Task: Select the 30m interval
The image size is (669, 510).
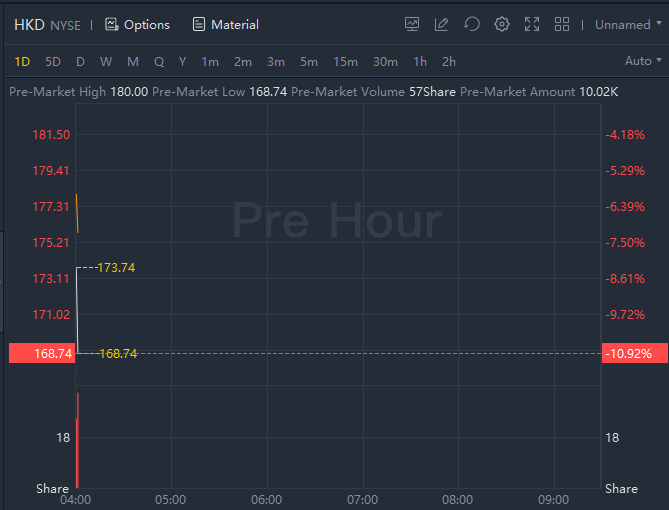Action: click(x=385, y=61)
